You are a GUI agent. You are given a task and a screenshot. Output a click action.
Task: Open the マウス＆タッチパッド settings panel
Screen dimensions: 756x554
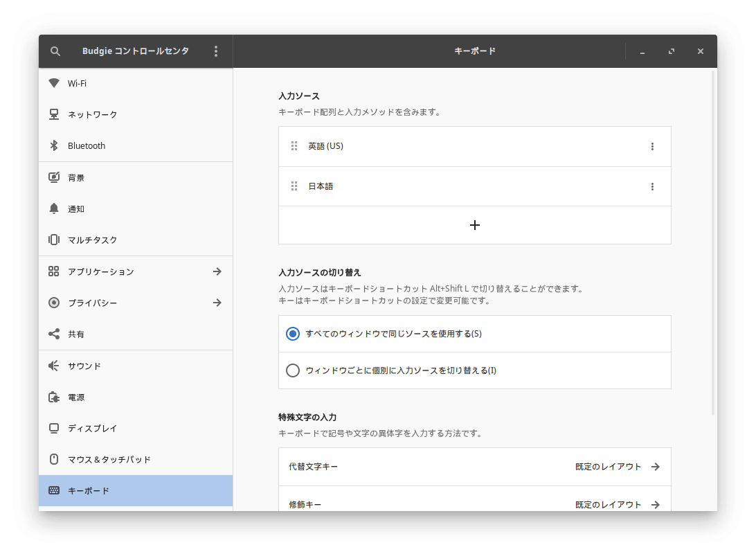pyautogui.click(x=136, y=460)
